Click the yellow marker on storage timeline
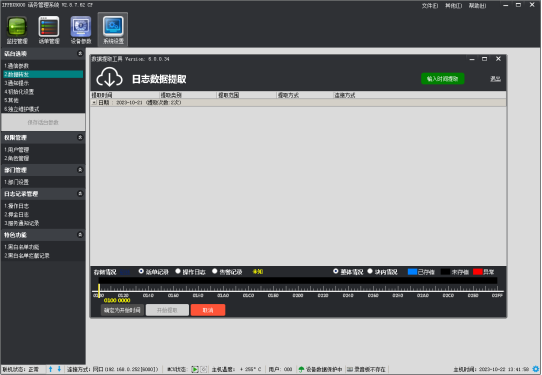This screenshot has height=375, width=542. click(x=99, y=291)
